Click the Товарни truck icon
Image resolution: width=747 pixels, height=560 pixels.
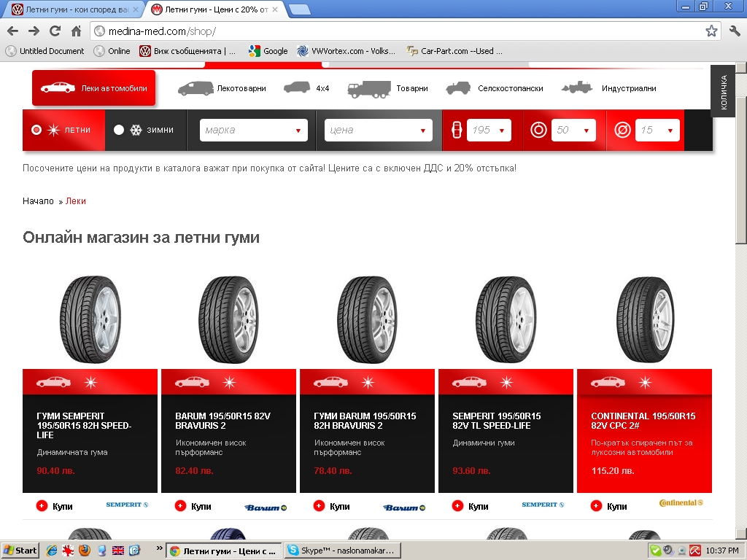click(369, 88)
